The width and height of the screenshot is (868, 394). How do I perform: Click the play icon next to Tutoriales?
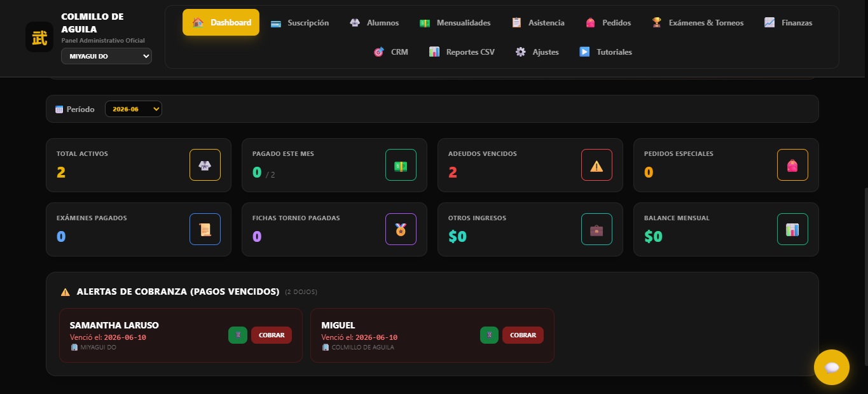[584, 52]
